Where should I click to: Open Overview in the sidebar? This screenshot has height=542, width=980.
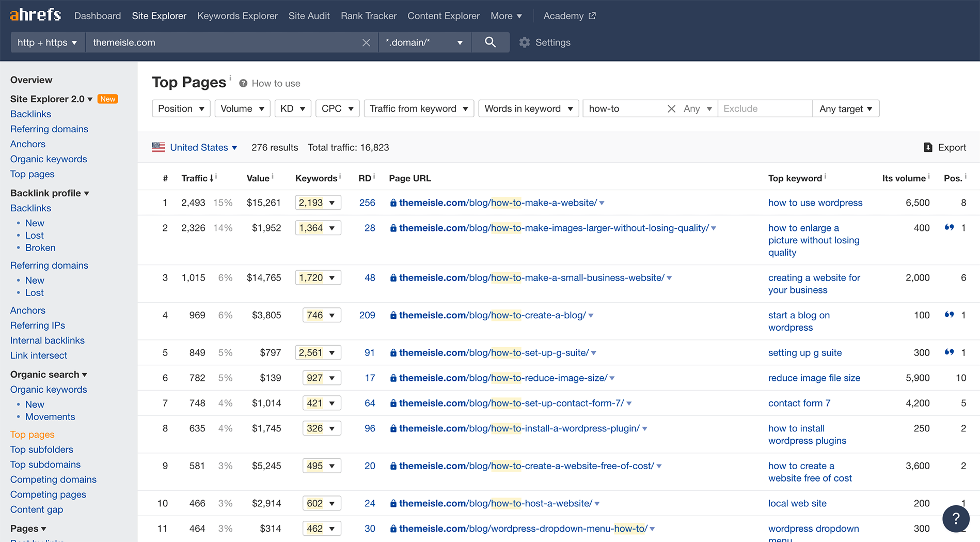click(31, 80)
